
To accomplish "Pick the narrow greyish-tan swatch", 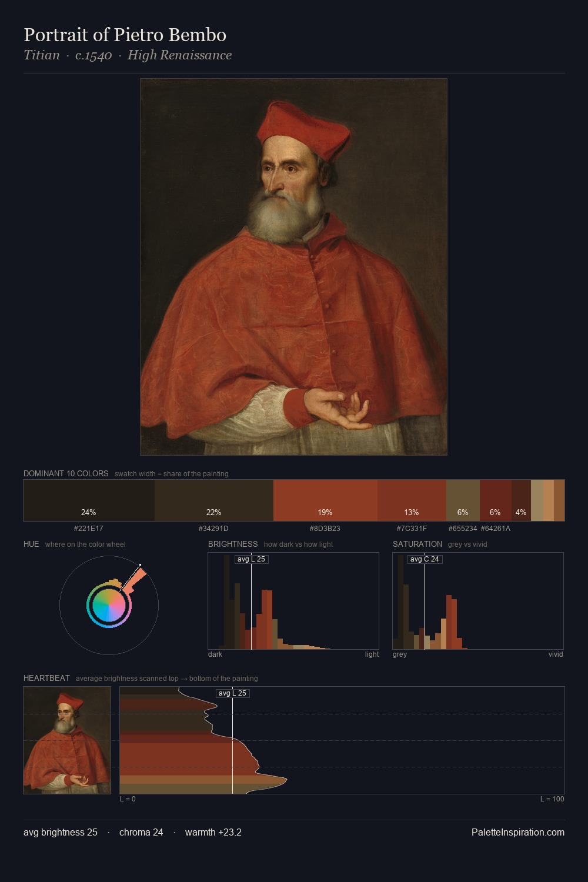I will [537, 500].
